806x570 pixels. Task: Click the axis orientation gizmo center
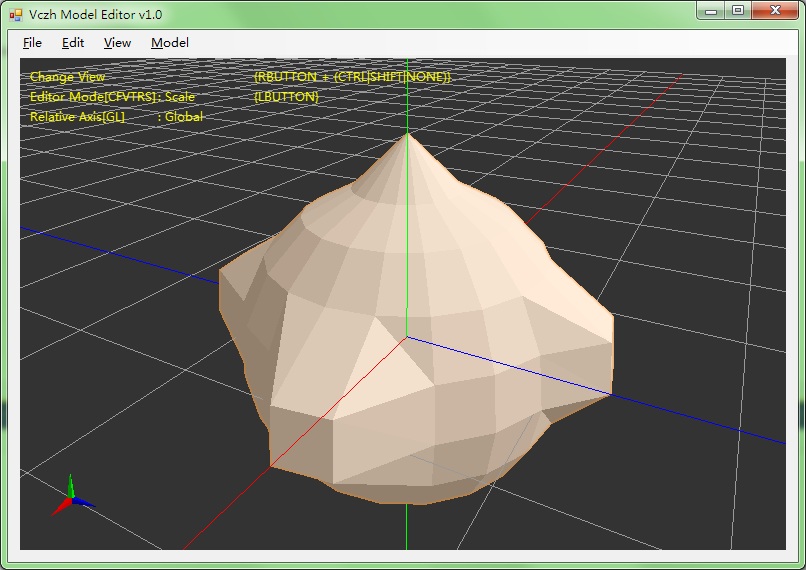pos(71,500)
